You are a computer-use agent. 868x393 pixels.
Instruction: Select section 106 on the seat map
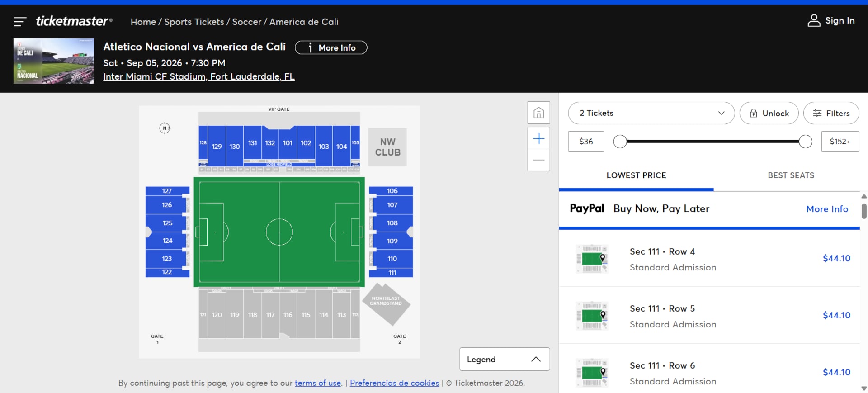(x=392, y=191)
